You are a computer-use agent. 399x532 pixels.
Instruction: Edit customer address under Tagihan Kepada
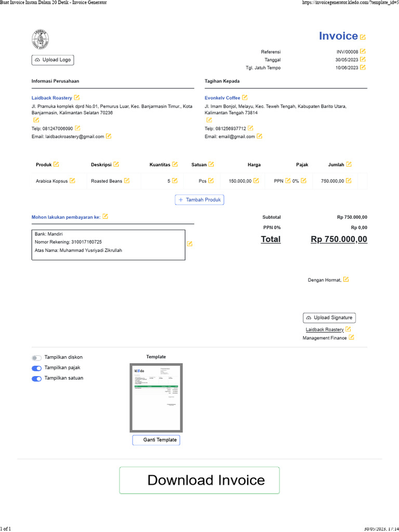(x=209, y=120)
